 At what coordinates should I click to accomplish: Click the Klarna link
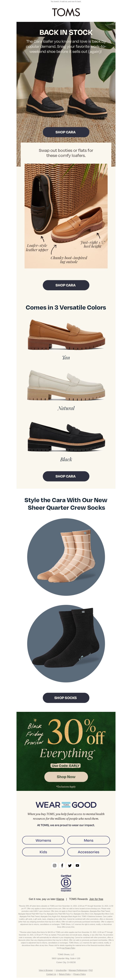[x=60, y=899]
